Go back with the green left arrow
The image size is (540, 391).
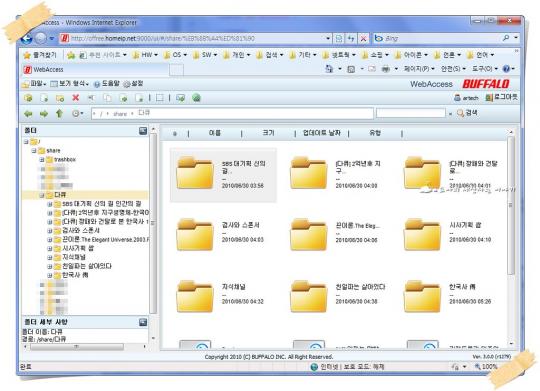coord(28,113)
